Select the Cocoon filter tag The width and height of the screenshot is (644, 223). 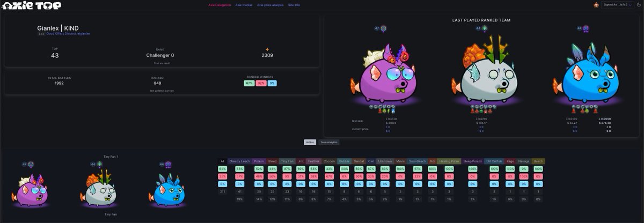coord(330,161)
